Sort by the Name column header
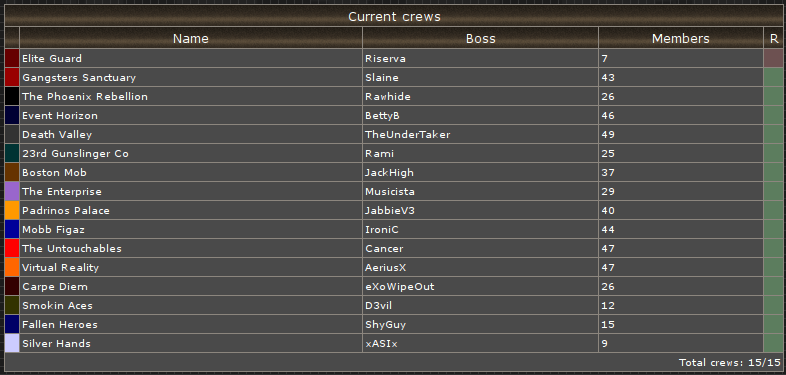The width and height of the screenshot is (786, 375). tap(190, 38)
